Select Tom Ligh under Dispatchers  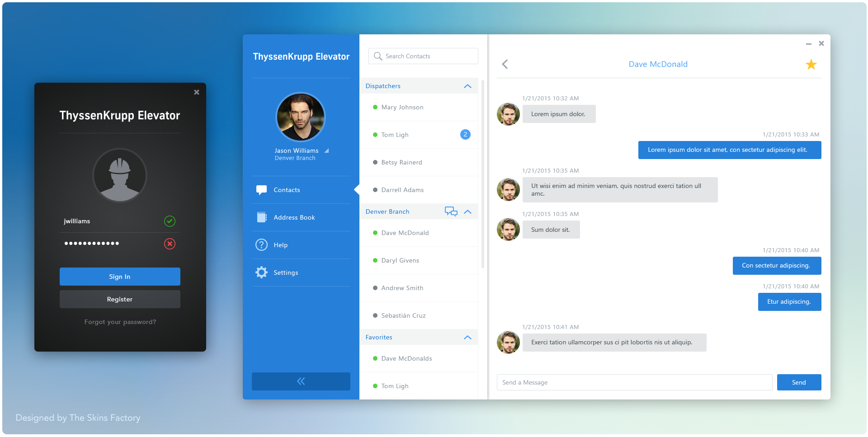[x=419, y=135]
